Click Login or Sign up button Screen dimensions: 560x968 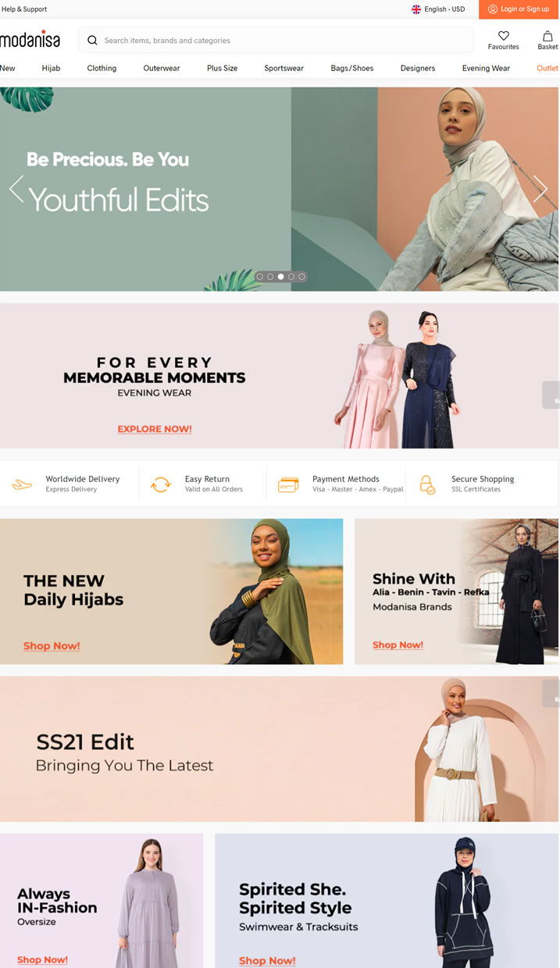(519, 9)
